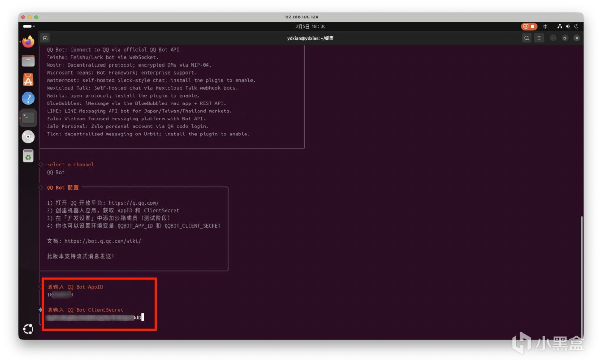
Task: Click the orange screen sharing indicator
Action: coord(528,26)
